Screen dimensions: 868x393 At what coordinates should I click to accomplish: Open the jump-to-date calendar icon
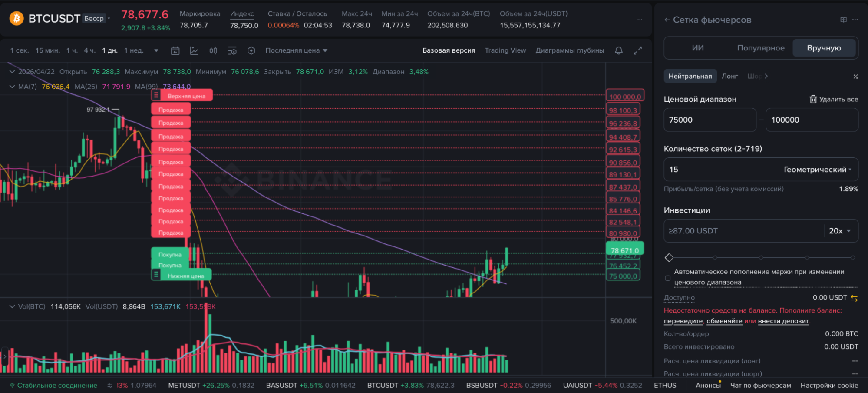(x=175, y=50)
